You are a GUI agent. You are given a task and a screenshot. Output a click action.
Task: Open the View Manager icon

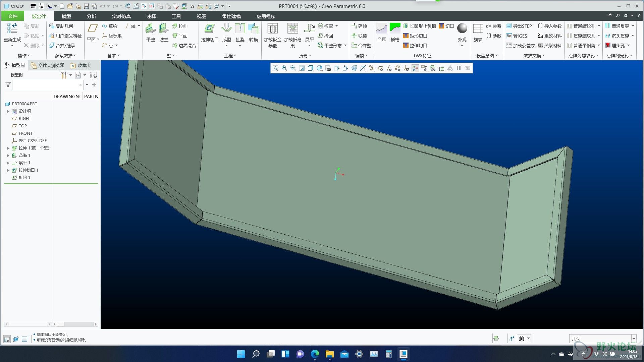click(328, 68)
